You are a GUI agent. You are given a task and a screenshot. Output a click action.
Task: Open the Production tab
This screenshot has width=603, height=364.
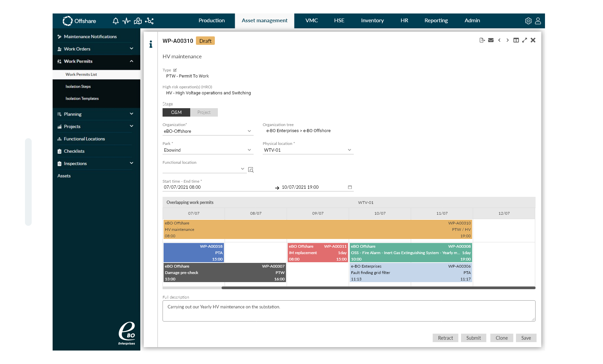tap(211, 21)
